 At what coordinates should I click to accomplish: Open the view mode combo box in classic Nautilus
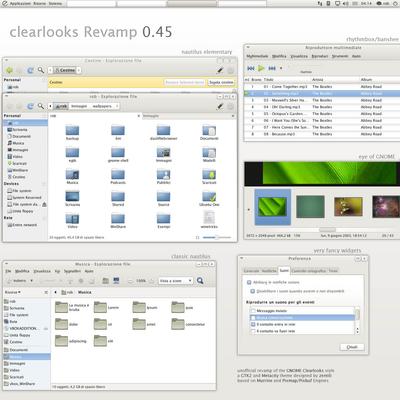(x=176, y=281)
